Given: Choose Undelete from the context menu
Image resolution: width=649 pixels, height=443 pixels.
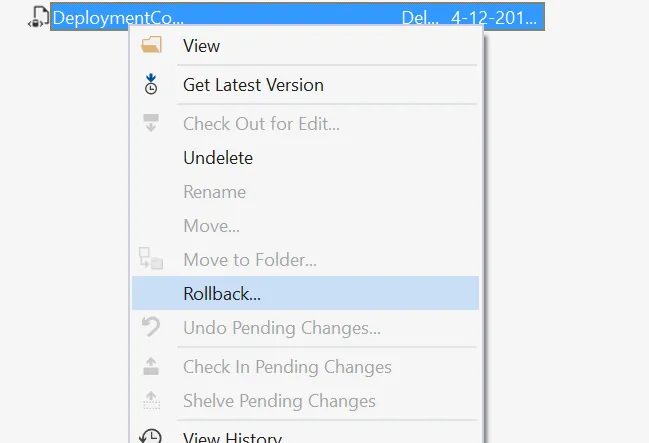Looking at the screenshot, I should point(218,158).
